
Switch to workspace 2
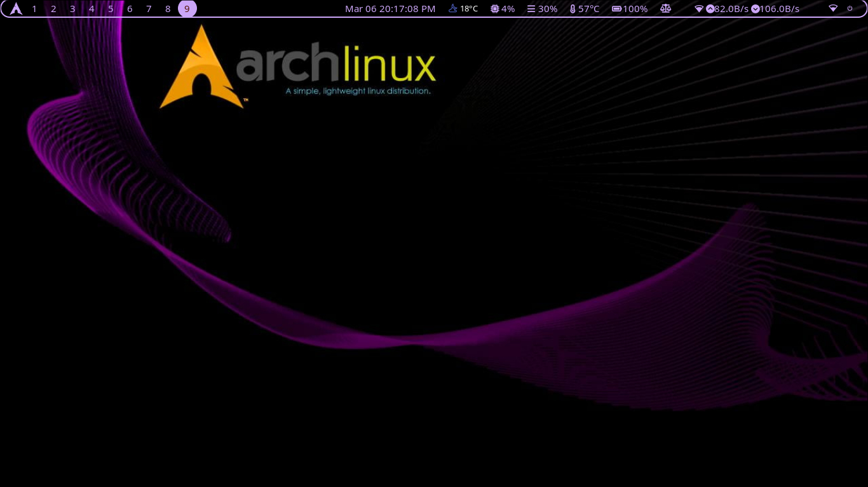[53, 9]
